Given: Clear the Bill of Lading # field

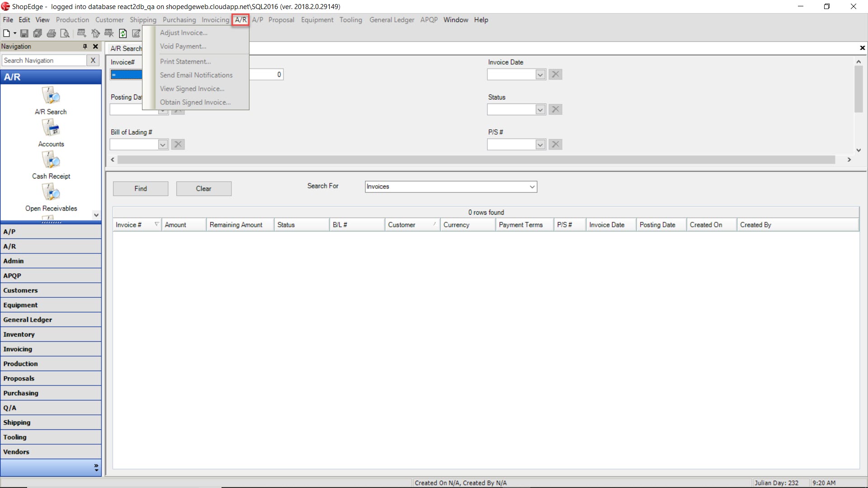Looking at the screenshot, I should pyautogui.click(x=178, y=145).
